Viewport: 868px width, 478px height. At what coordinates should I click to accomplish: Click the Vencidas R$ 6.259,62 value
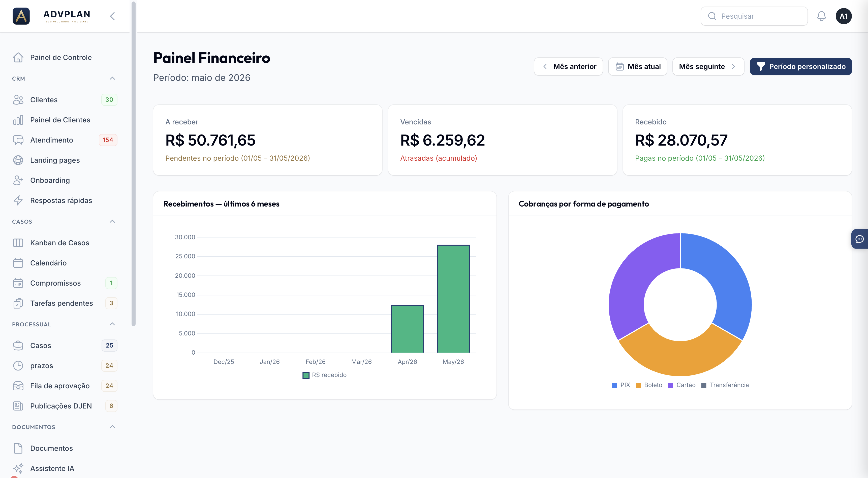(442, 140)
